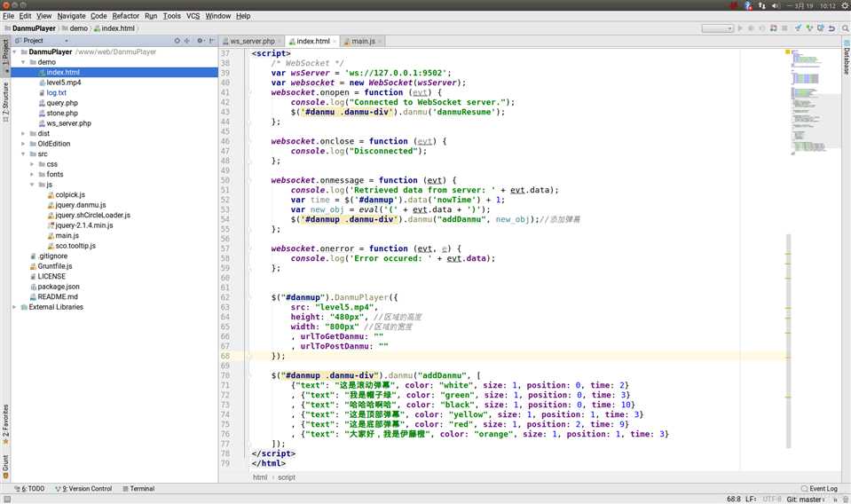The width and height of the screenshot is (851, 504).
Task: Toggle the Database tool window on the right
Action: point(846,58)
